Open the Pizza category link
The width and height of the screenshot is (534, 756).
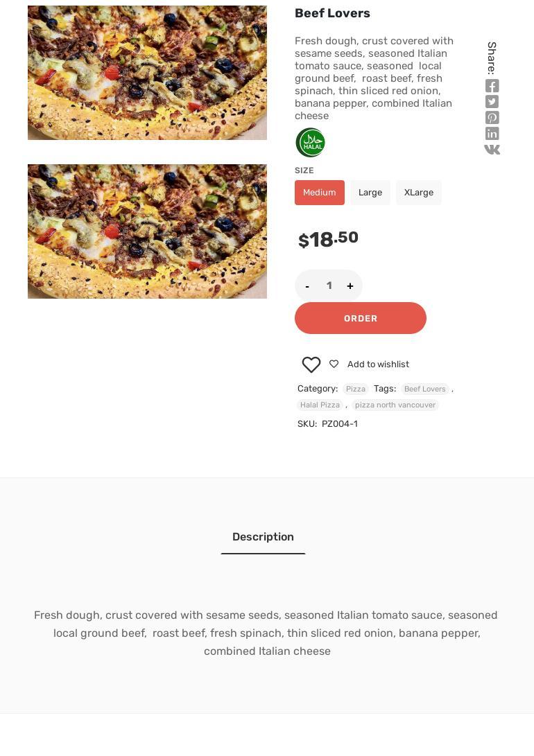pos(355,389)
